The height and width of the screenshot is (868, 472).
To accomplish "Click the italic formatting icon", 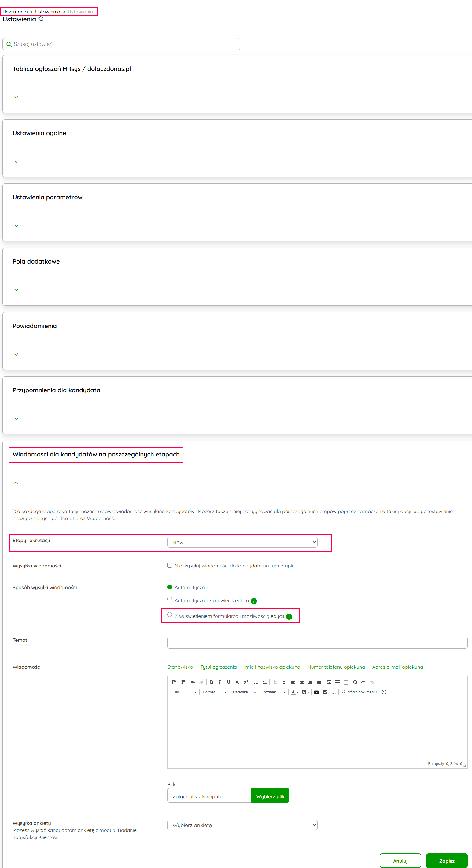I will tap(220, 682).
